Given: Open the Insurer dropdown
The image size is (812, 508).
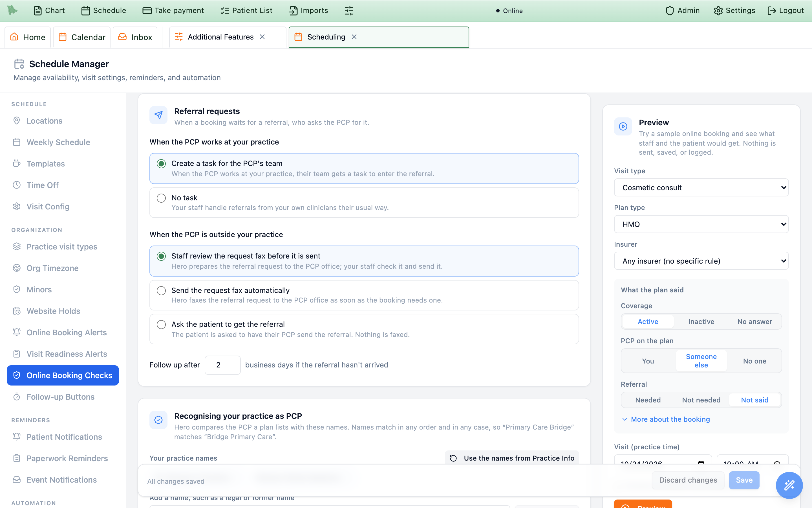Looking at the screenshot, I should (701, 261).
